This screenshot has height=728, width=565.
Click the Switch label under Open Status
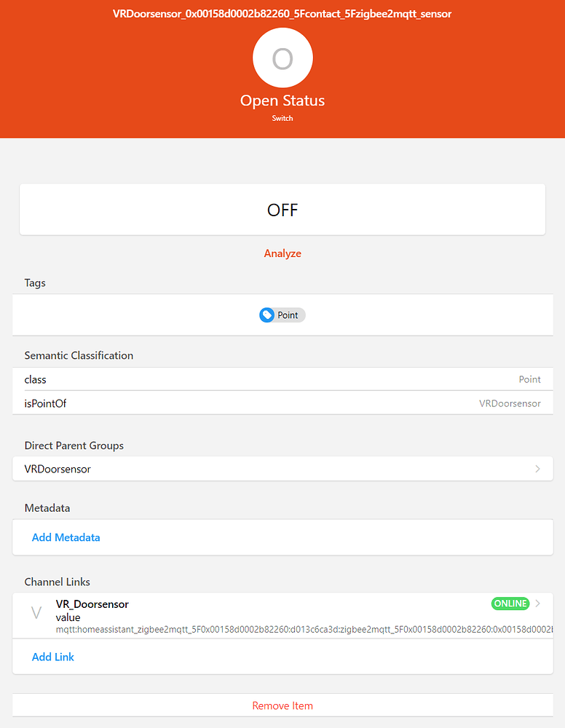pyautogui.click(x=282, y=117)
